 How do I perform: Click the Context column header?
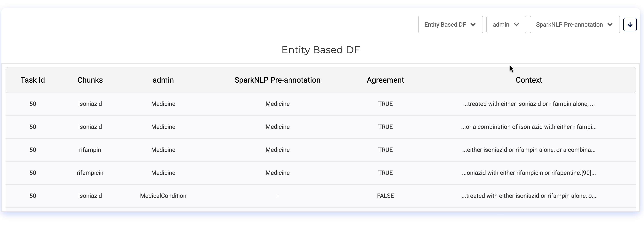click(529, 80)
